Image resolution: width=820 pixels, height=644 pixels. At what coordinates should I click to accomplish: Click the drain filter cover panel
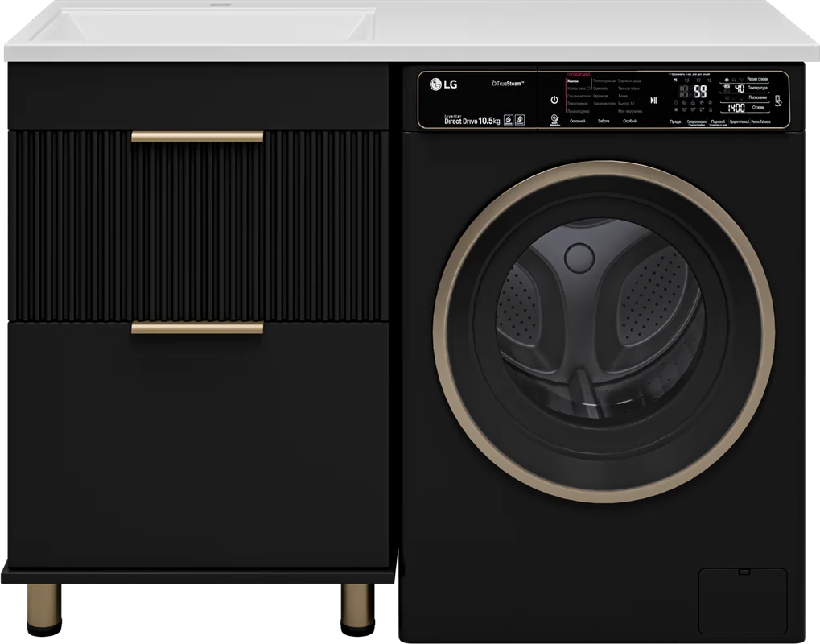(x=743, y=601)
